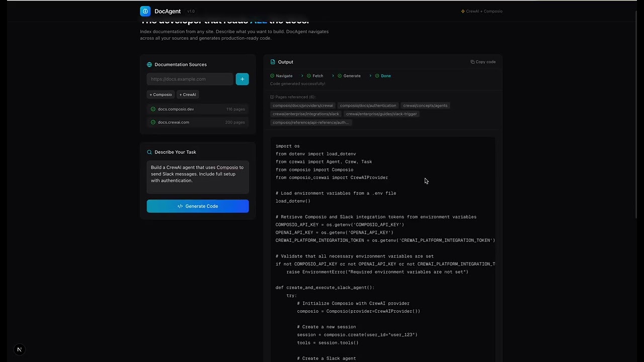
Task: Click 'def create_and_execute_slack_agent():' line
Action: 325,288
